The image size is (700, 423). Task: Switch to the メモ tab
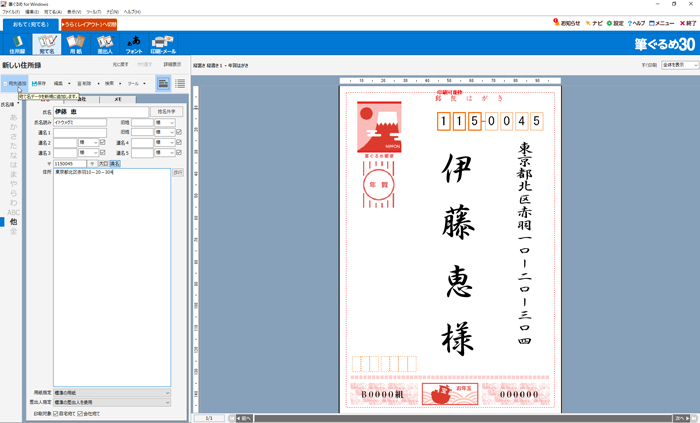tap(117, 100)
